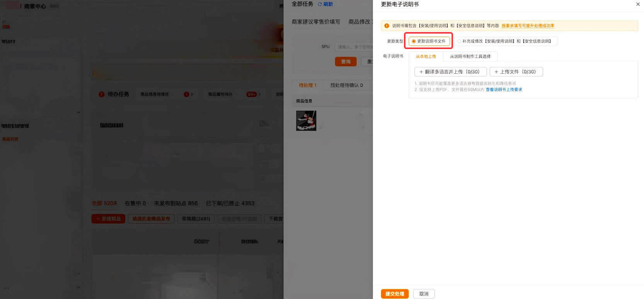The height and width of the screenshot is (299, 644).
Task: Click the red 1 badge for 商品信息待修改
Action: [x=186, y=94]
